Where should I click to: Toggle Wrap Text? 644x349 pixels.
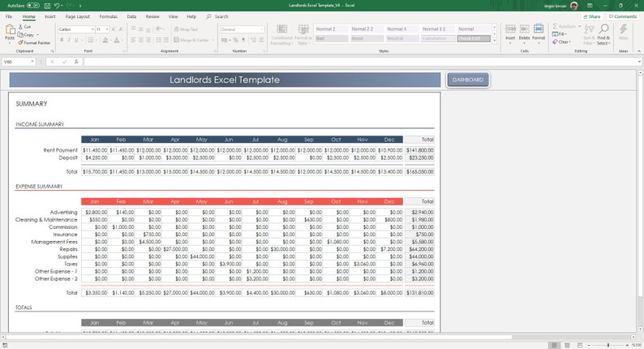186,29
